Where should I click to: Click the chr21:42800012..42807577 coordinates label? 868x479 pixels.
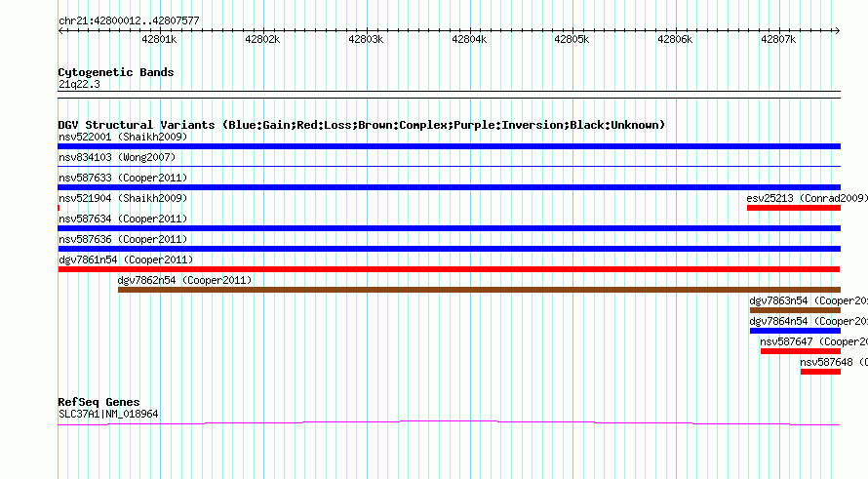(x=129, y=20)
